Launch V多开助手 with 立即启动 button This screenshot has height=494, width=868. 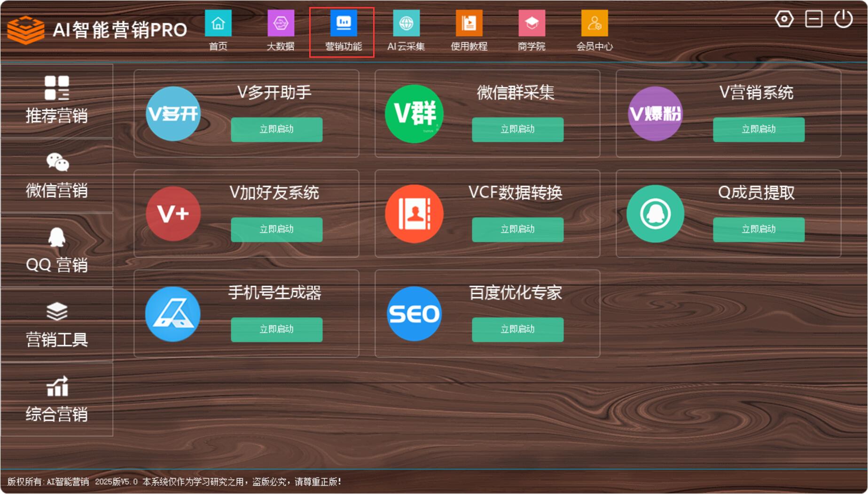coord(276,130)
